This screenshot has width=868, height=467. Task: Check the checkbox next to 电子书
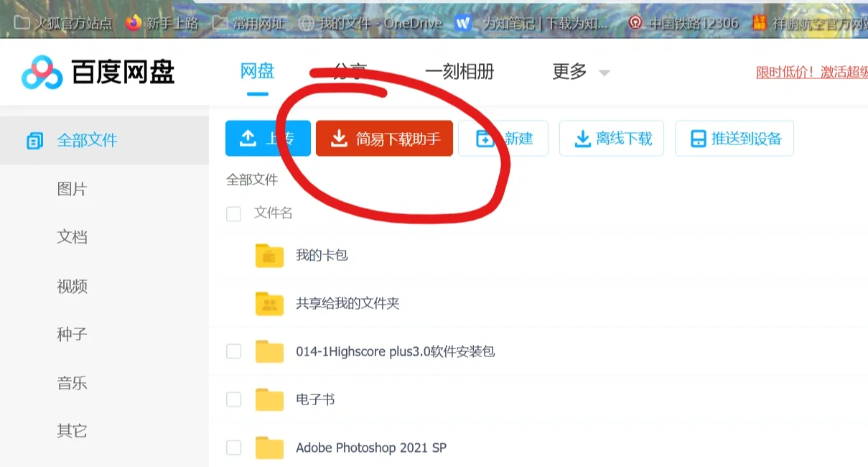tap(233, 399)
